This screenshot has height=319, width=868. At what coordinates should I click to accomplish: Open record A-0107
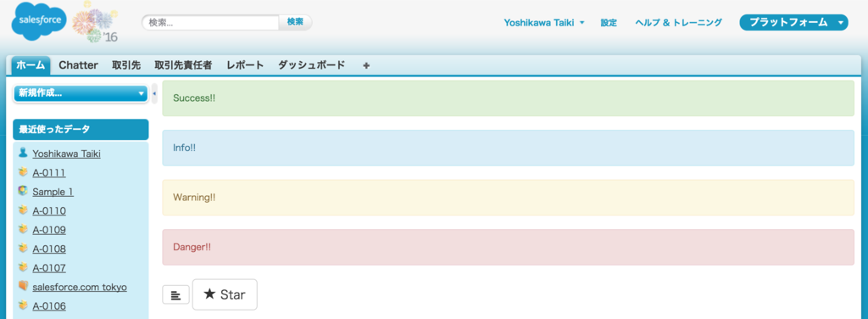[49, 267]
